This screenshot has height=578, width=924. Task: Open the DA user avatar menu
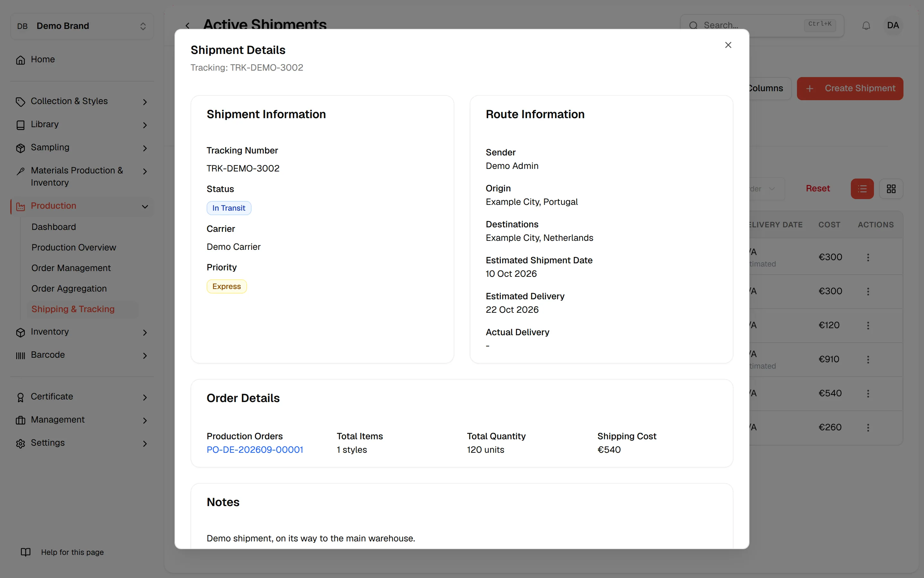pos(893,26)
